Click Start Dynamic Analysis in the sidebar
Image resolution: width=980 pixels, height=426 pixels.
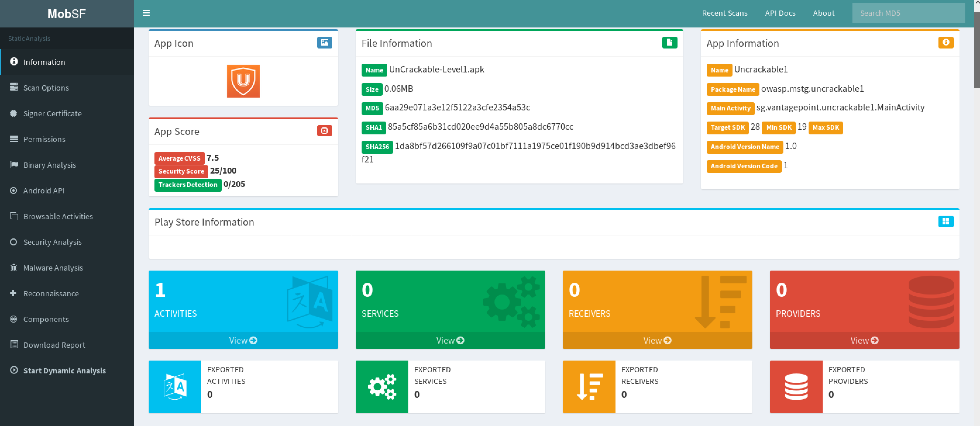(64, 370)
